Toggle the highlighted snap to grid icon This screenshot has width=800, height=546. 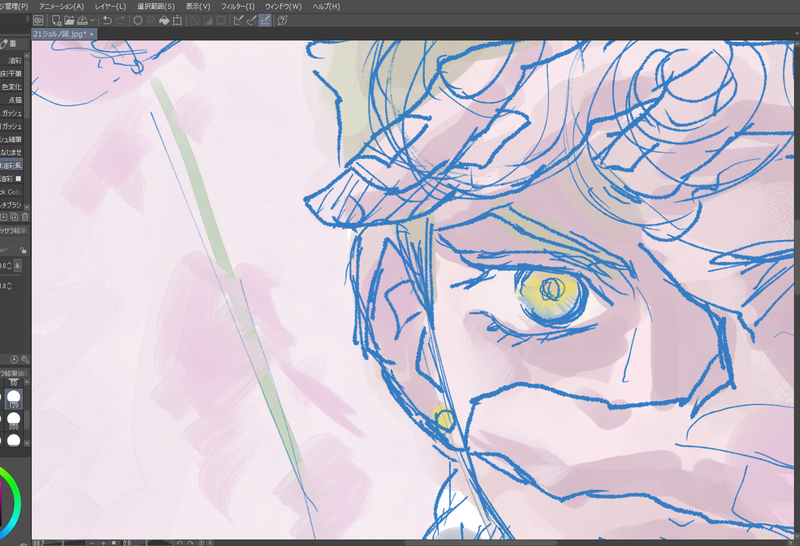tap(265, 20)
